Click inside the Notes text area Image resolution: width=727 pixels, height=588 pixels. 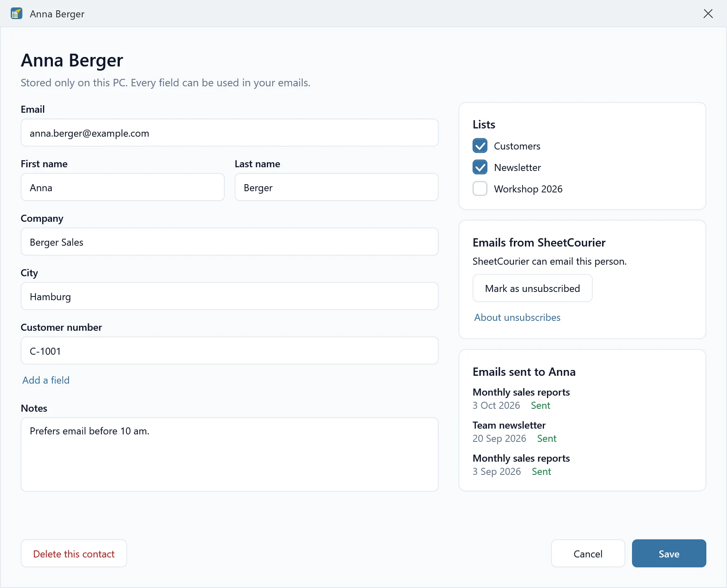tap(230, 454)
